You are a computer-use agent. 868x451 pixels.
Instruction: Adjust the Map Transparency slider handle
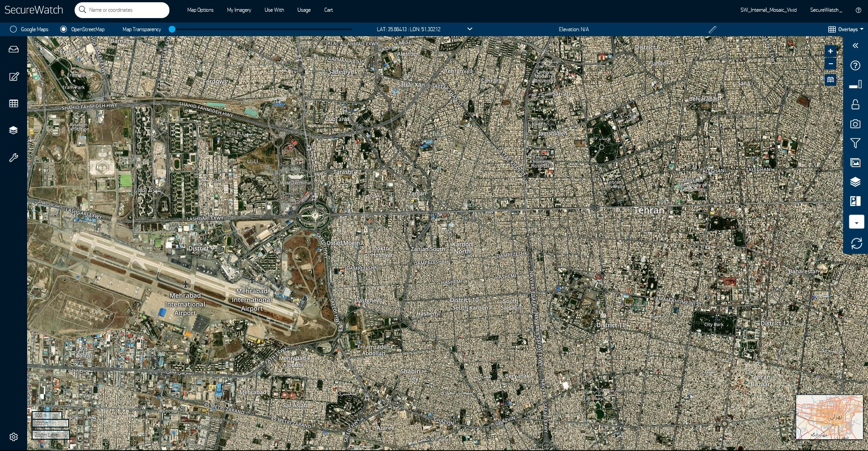(172, 29)
